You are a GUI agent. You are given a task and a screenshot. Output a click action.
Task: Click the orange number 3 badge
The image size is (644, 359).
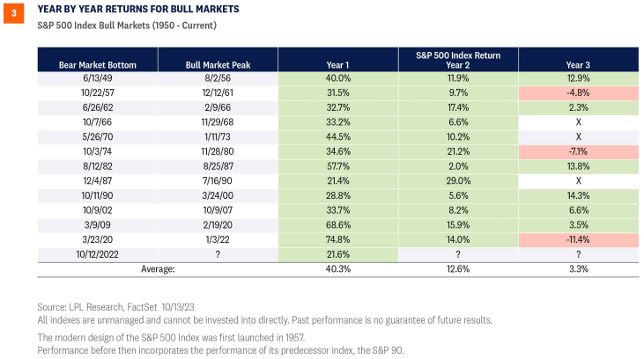(10, 11)
